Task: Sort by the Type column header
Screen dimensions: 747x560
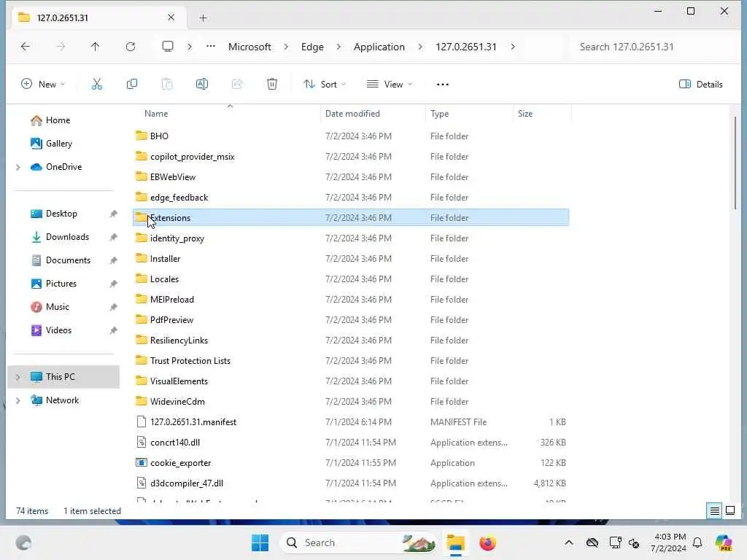Action: click(x=440, y=114)
